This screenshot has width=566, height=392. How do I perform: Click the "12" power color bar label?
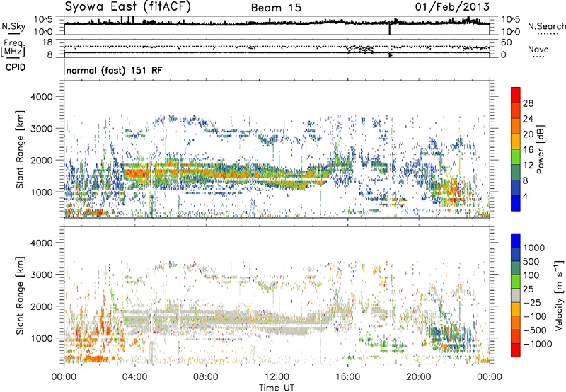[528, 166]
